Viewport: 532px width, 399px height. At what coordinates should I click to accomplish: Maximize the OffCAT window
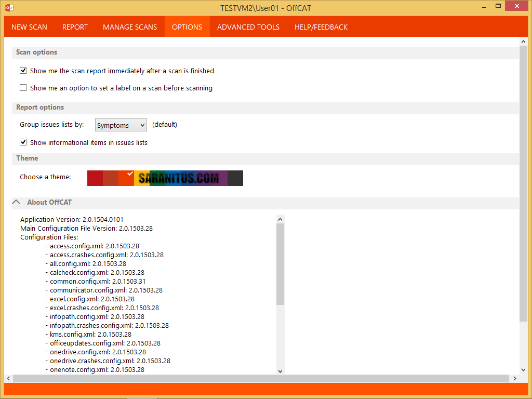coord(498,6)
